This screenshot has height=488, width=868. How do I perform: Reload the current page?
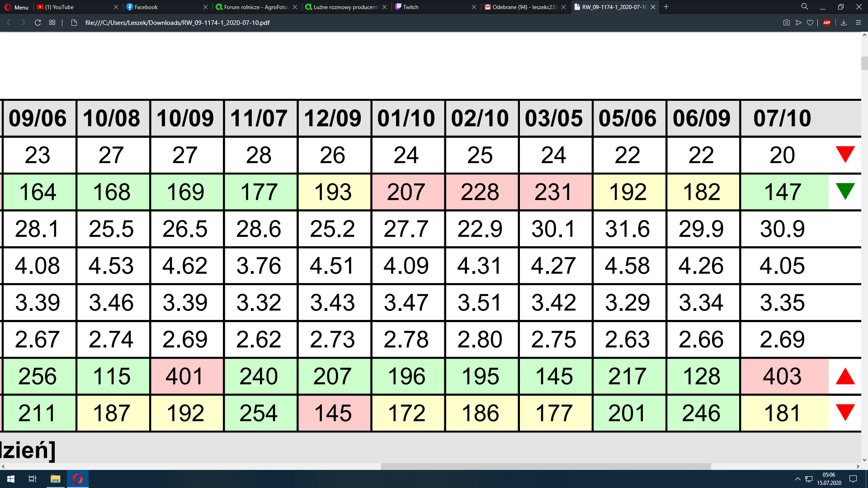[38, 23]
